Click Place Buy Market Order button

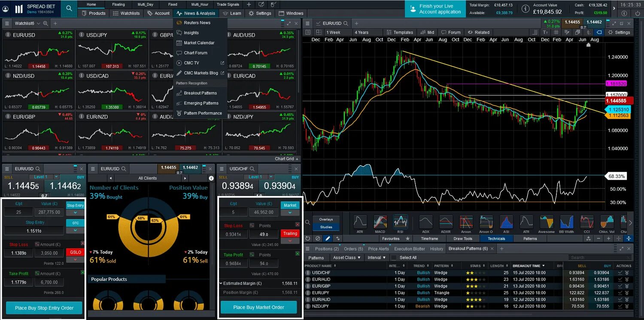(x=259, y=307)
